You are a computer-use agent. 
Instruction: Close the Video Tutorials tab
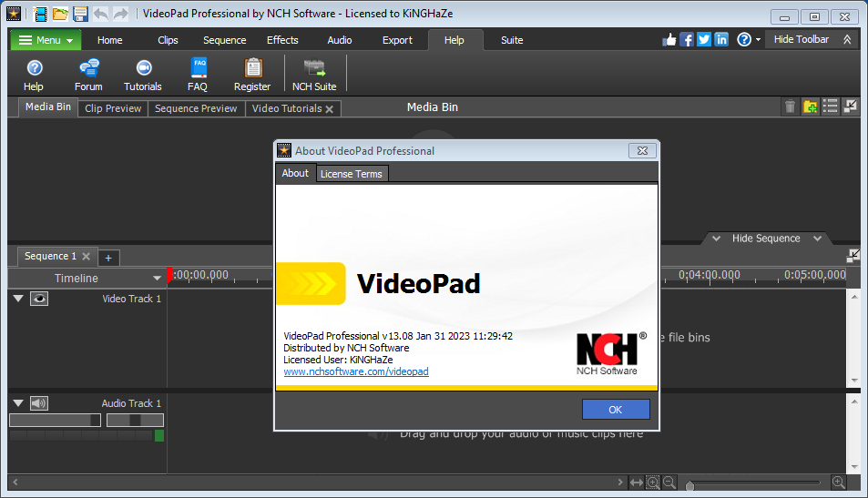point(330,109)
